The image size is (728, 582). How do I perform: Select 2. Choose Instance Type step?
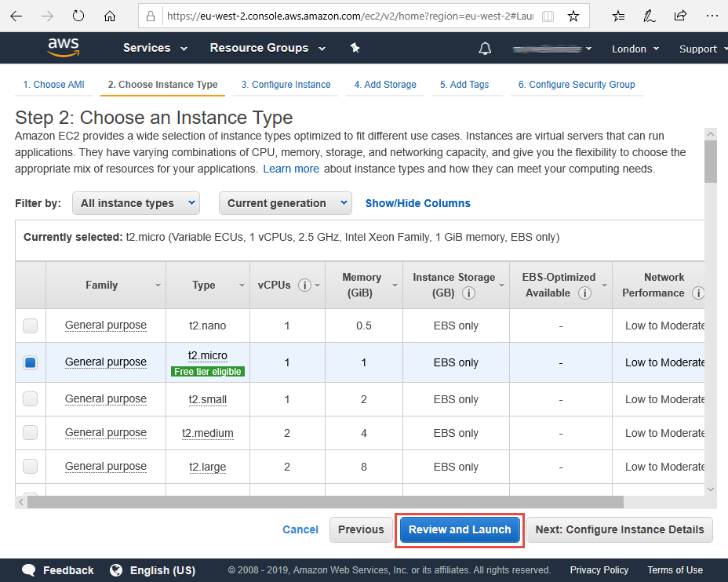tap(162, 85)
